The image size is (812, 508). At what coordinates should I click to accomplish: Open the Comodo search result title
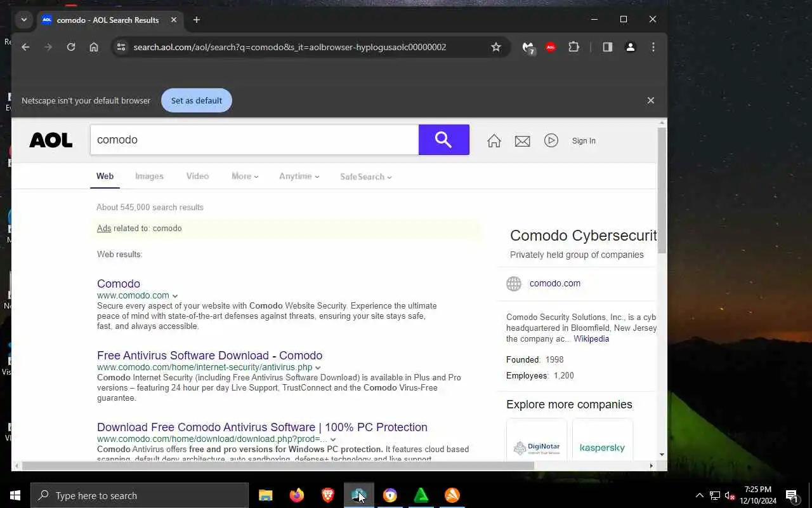point(119,284)
